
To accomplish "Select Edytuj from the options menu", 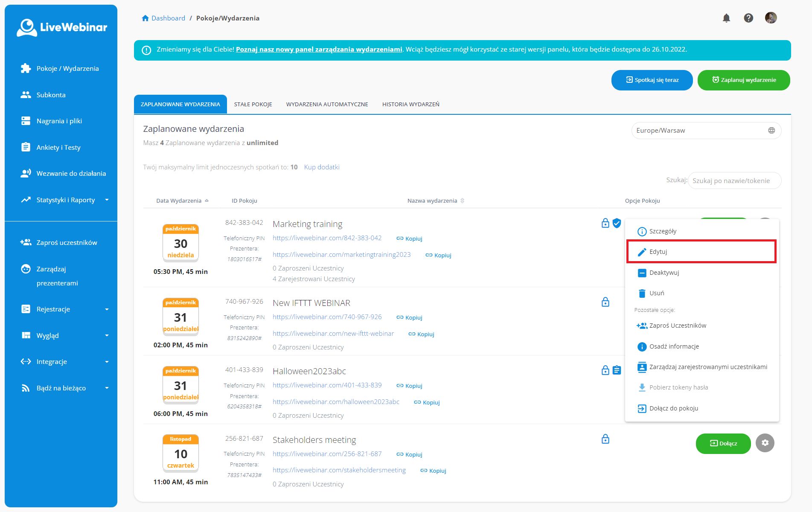I will (701, 252).
